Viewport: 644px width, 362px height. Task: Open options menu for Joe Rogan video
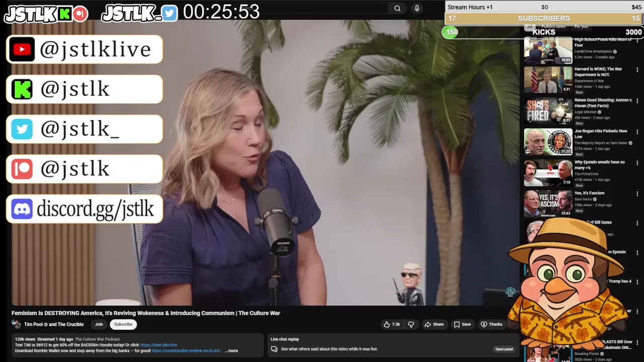click(637, 132)
